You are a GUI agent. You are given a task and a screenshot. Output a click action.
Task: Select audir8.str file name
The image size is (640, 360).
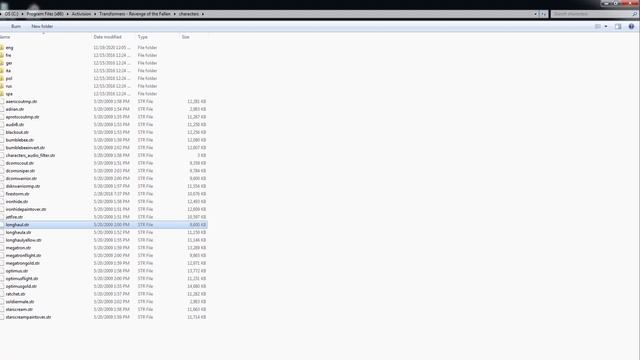[15, 124]
